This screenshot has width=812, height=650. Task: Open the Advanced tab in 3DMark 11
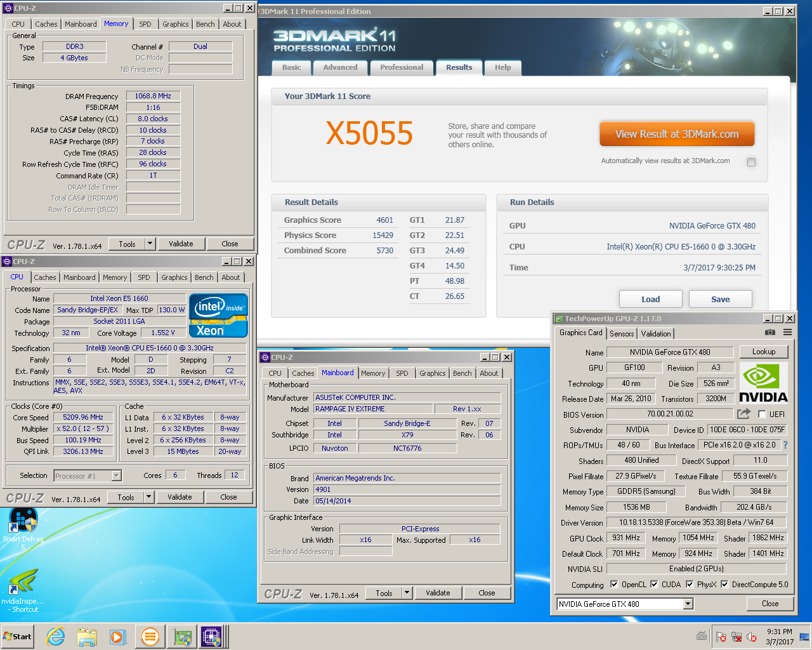(341, 67)
